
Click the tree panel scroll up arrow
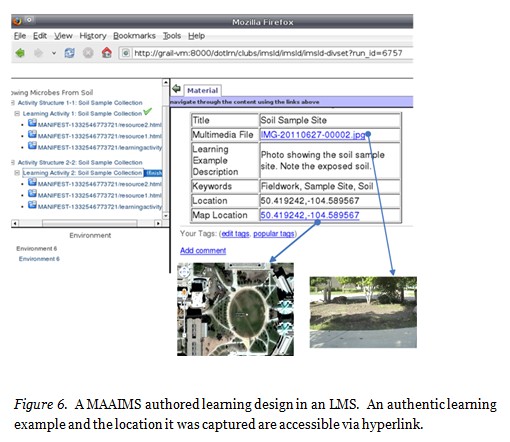click(165, 82)
